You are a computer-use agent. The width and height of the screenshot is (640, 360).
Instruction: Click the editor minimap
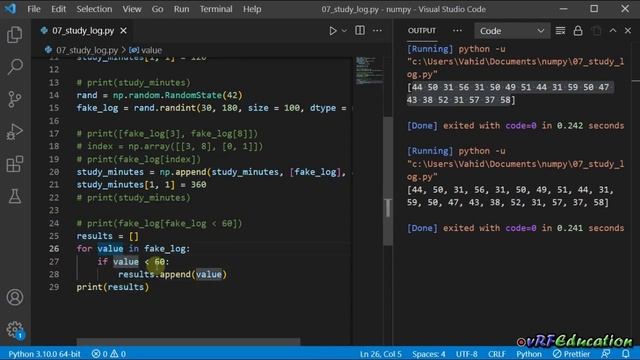pos(369,71)
